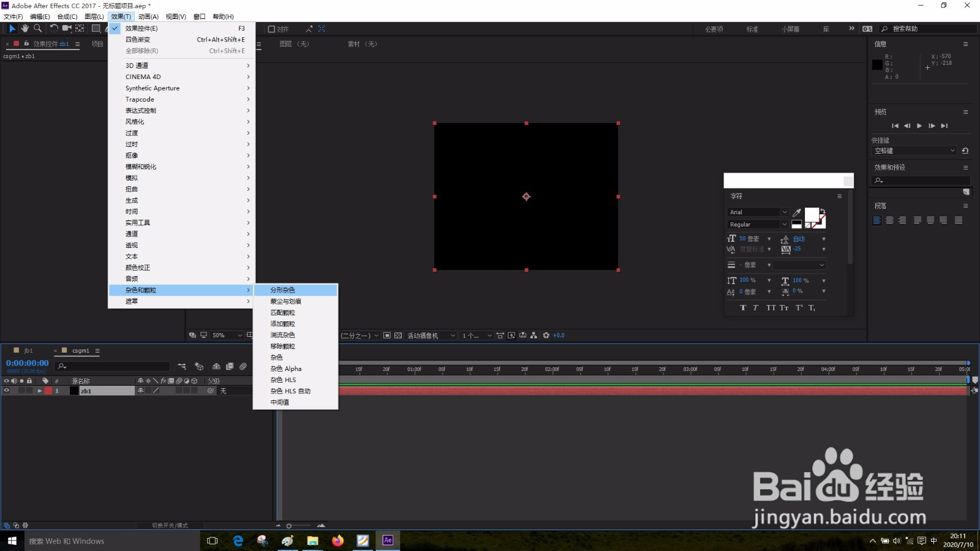Expand the workspace overflow chevrons
The image size is (980, 551).
point(851,28)
